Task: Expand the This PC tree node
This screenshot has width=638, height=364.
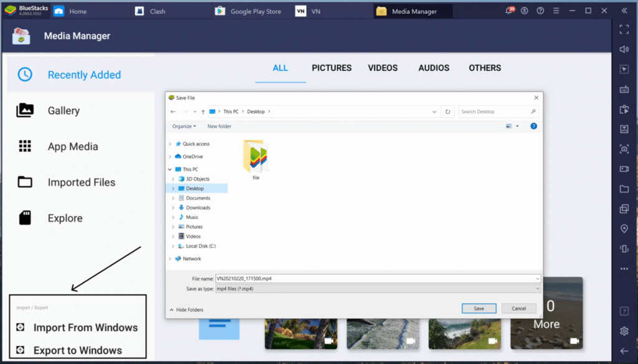Action: point(168,169)
